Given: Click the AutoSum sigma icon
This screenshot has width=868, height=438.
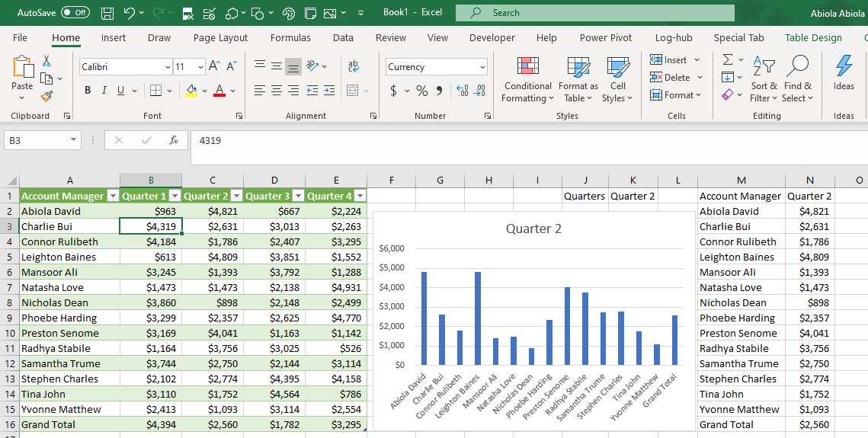Looking at the screenshot, I should coord(728,59).
